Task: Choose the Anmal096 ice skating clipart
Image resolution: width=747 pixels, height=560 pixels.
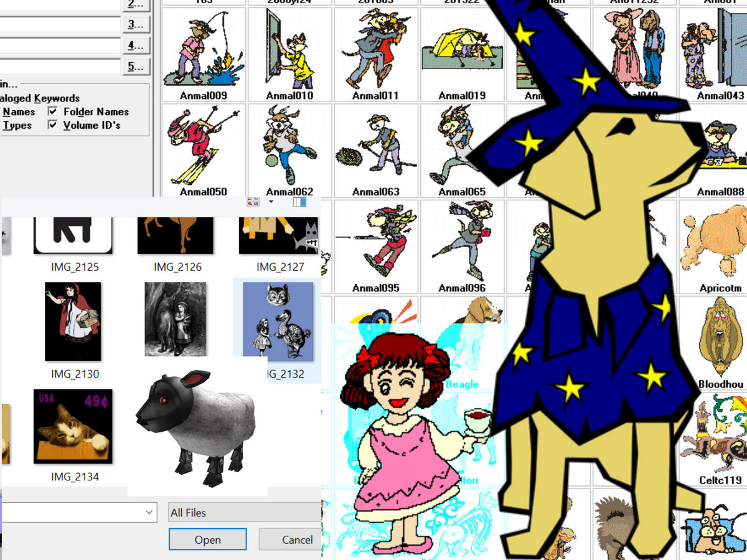Action: tap(462, 244)
